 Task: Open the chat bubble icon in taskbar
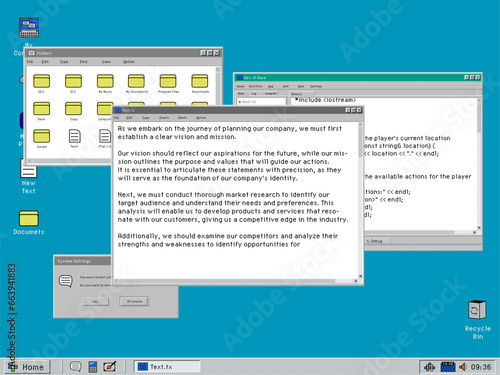76,367
